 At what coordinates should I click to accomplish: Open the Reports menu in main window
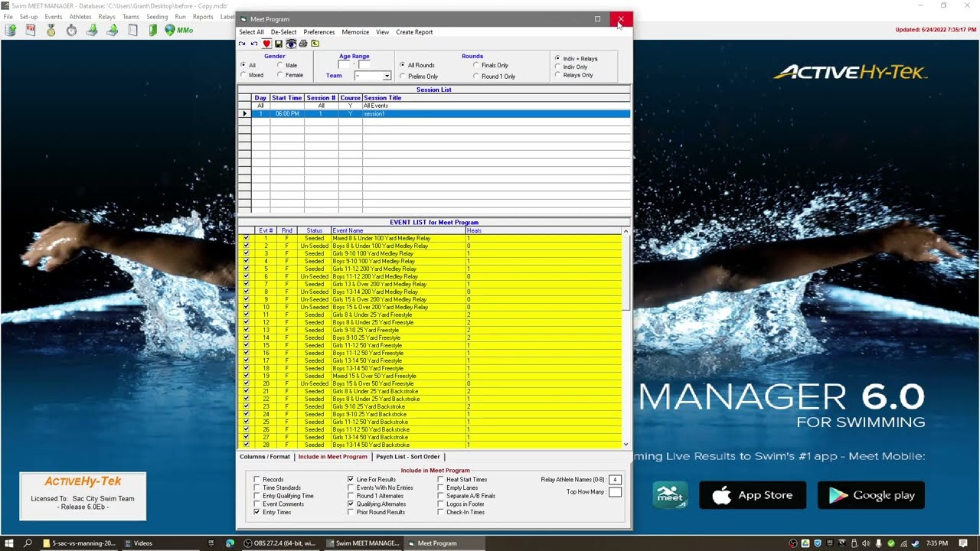pyautogui.click(x=203, y=17)
